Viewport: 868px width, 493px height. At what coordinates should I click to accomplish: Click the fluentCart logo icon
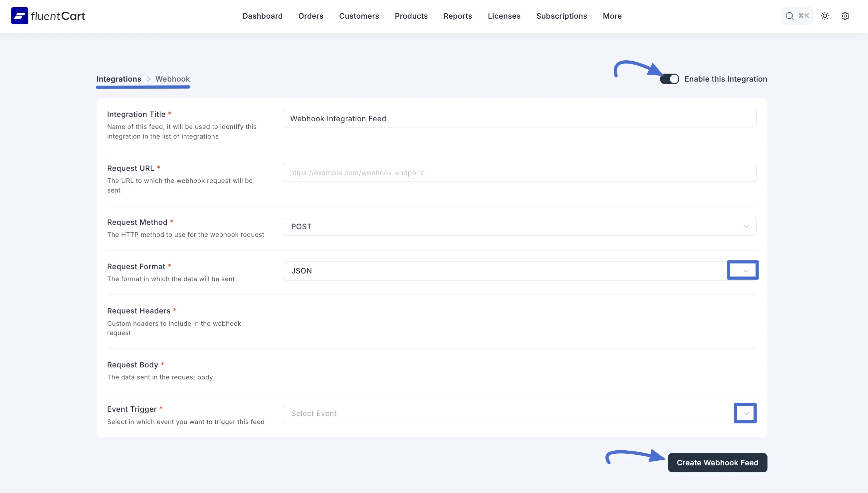pyautogui.click(x=20, y=16)
